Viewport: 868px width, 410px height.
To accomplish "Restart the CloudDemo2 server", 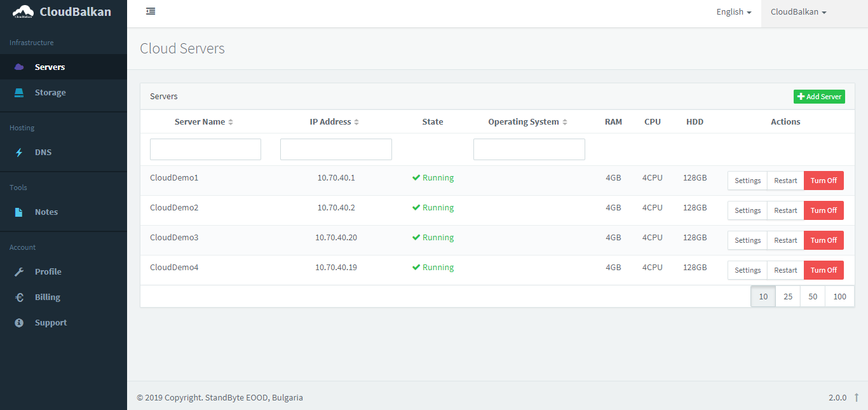I will point(785,210).
